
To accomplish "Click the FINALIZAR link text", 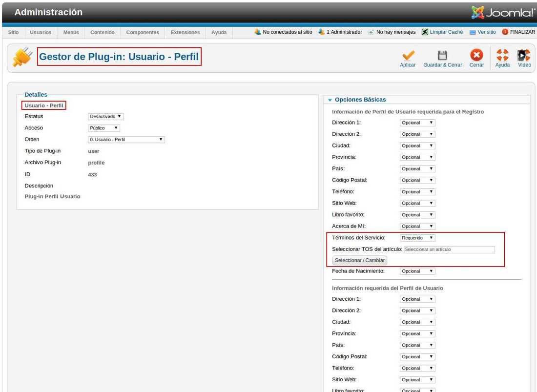I will [523, 32].
